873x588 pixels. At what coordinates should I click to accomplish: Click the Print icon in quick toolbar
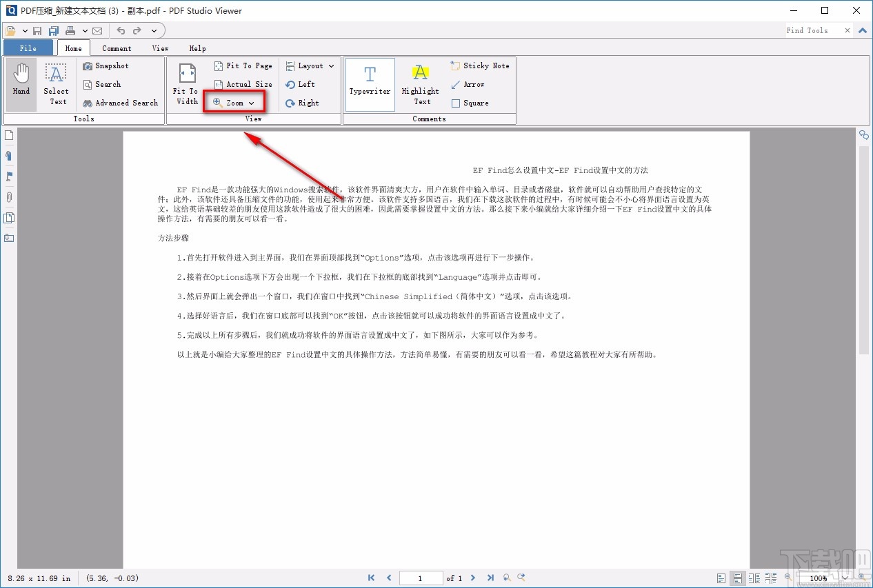coord(70,30)
